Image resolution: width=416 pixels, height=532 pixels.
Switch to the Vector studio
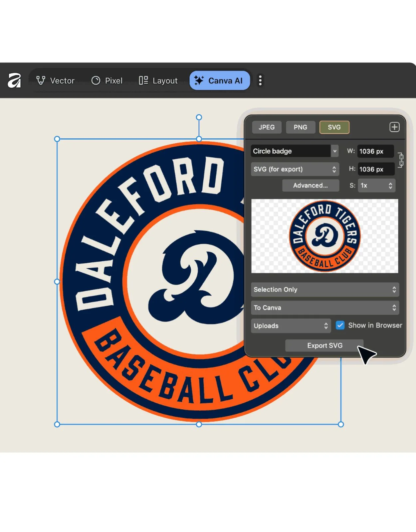[x=56, y=80]
